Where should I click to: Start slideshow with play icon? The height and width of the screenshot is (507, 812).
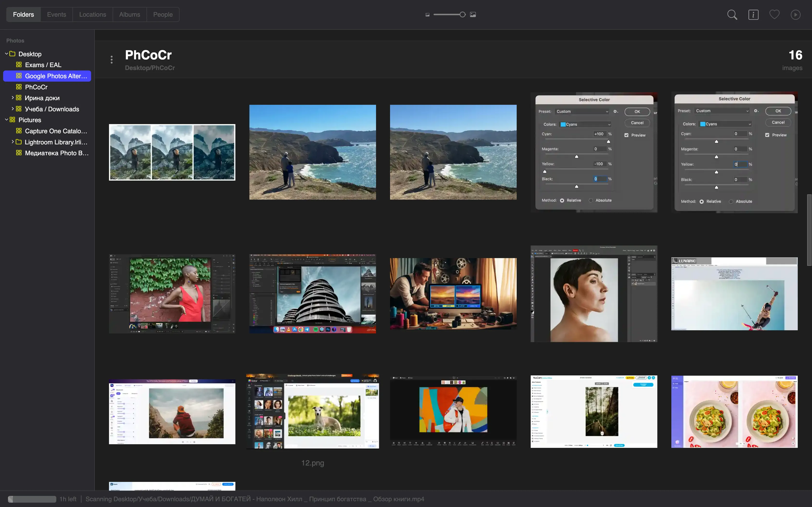795,15
